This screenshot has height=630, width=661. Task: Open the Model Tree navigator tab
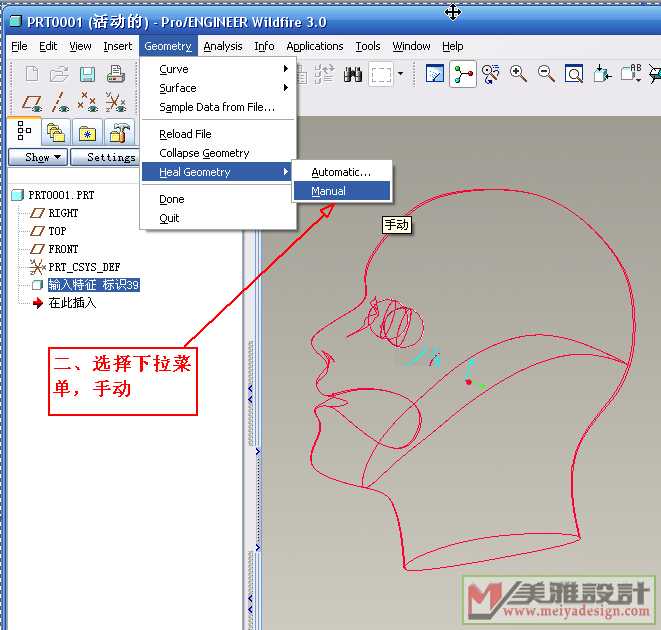(24, 131)
